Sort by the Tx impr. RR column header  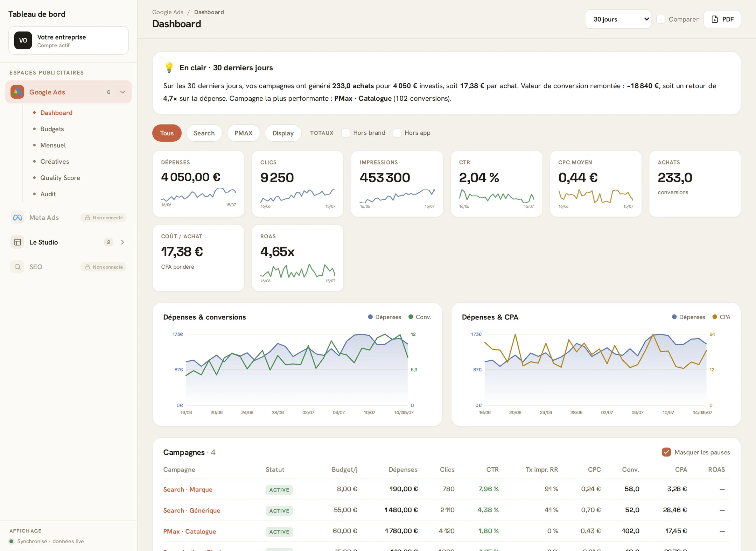[x=541, y=469]
